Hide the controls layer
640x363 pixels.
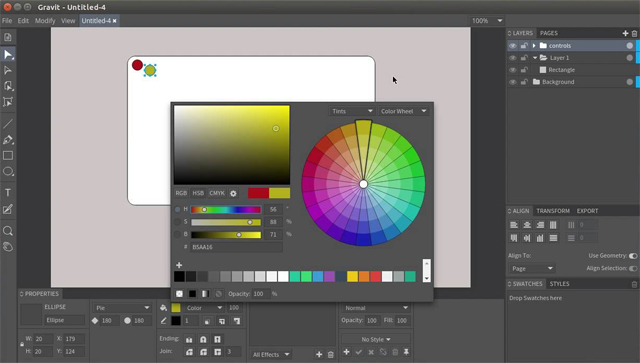click(x=513, y=46)
